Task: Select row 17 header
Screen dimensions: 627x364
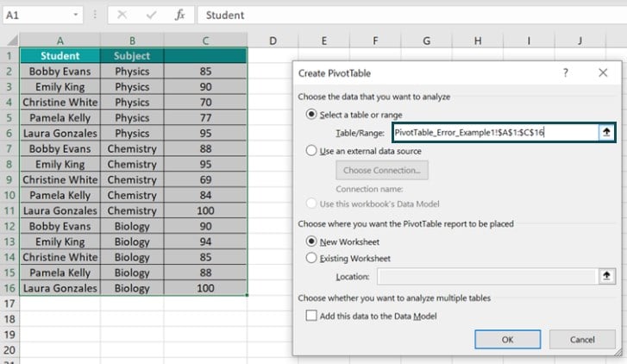Action: 9,304
